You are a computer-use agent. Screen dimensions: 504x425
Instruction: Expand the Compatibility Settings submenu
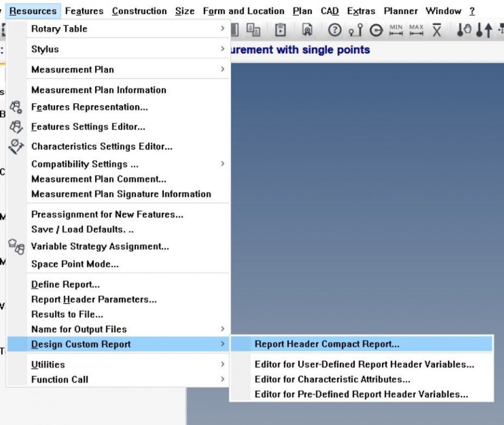(x=223, y=164)
